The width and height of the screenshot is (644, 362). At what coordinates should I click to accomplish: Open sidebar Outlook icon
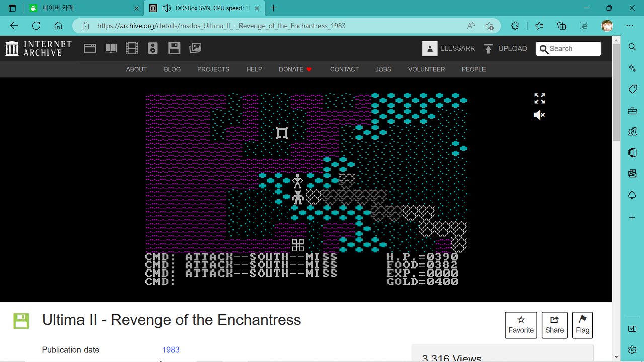click(x=632, y=174)
